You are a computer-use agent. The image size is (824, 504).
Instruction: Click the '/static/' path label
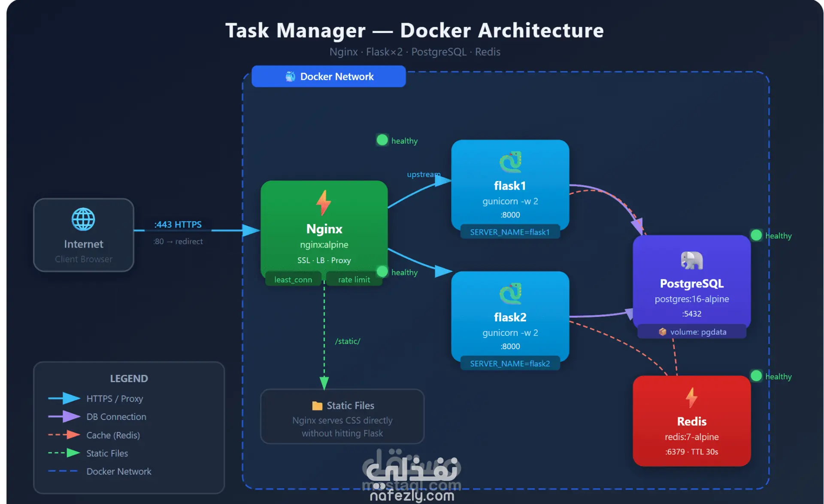tap(348, 341)
